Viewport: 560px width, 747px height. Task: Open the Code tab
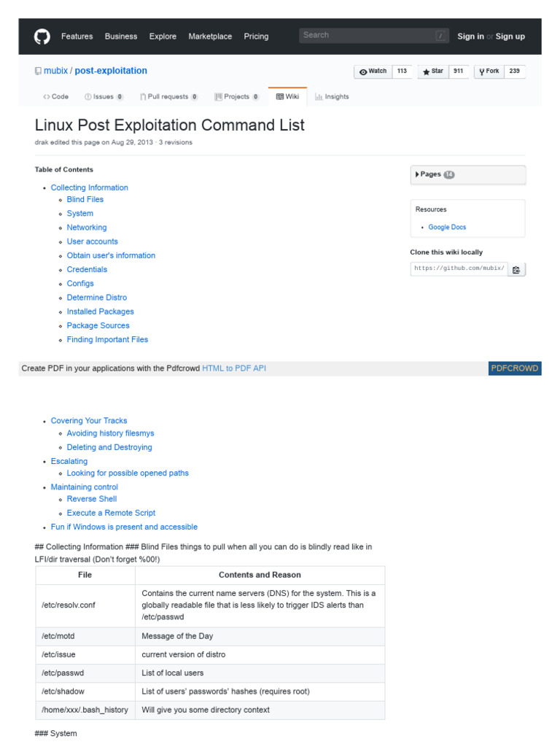coord(55,96)
